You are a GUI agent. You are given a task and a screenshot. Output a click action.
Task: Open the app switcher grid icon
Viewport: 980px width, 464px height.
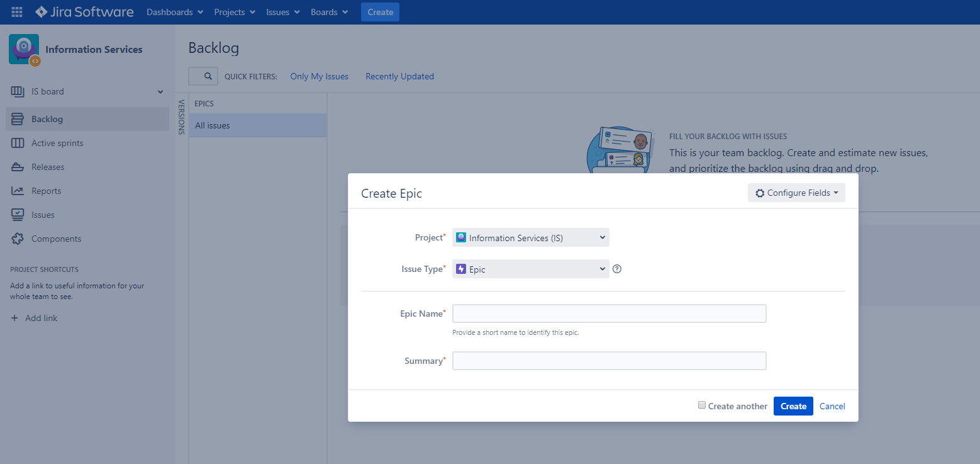tap(17, 12)
